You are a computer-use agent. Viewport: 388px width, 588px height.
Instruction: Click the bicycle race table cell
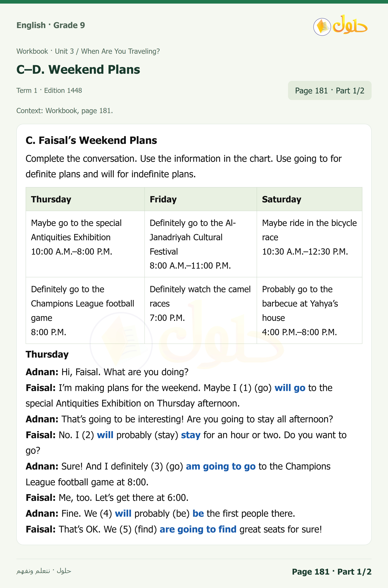click(309, 244)
